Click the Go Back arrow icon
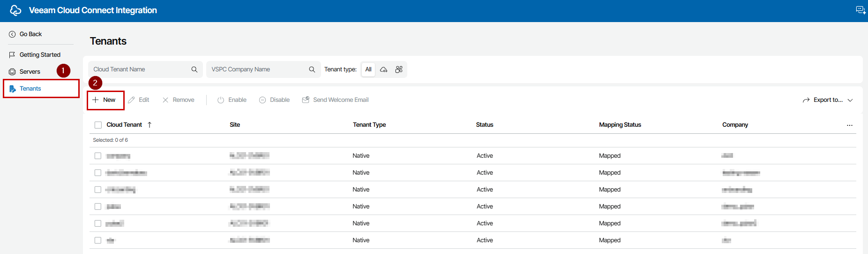This screenshot has width=868, height=254. [x=12, y=34]
